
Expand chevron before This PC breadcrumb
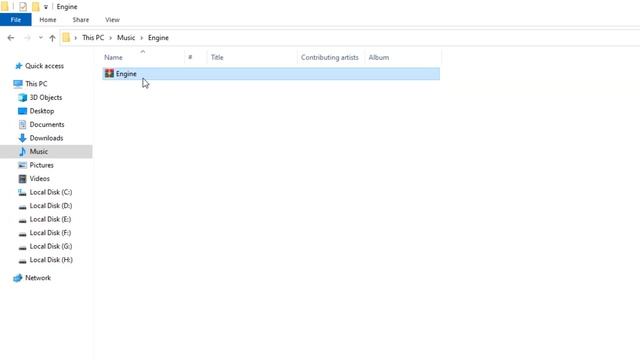coord(76,38)
